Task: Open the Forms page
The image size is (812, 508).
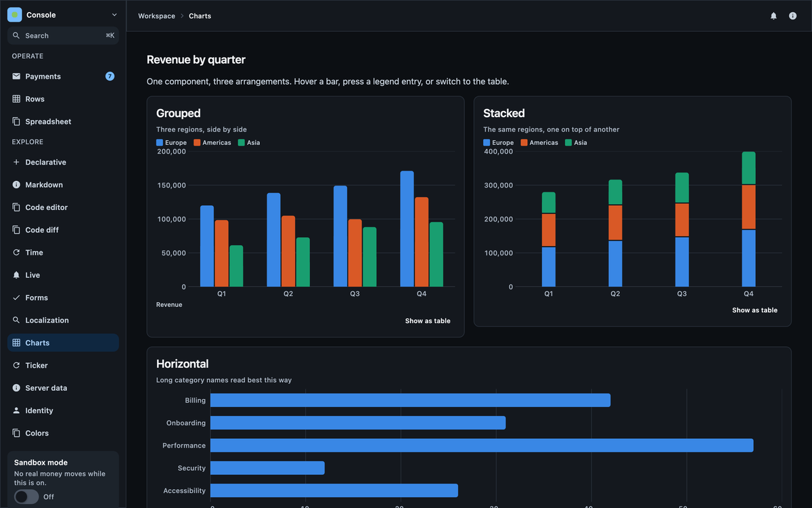Action: pyautogui.click(x=63, y=297)
